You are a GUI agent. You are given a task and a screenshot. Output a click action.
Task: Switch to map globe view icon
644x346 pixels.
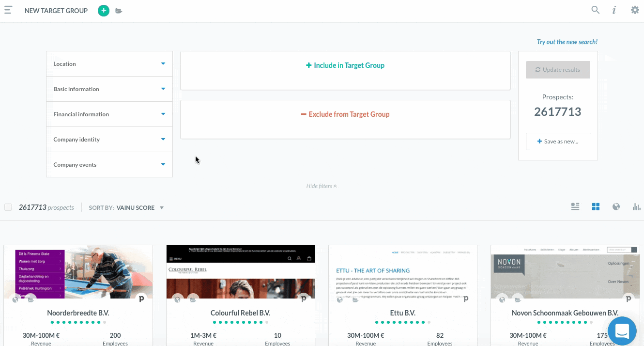click(x=616, y=207)
